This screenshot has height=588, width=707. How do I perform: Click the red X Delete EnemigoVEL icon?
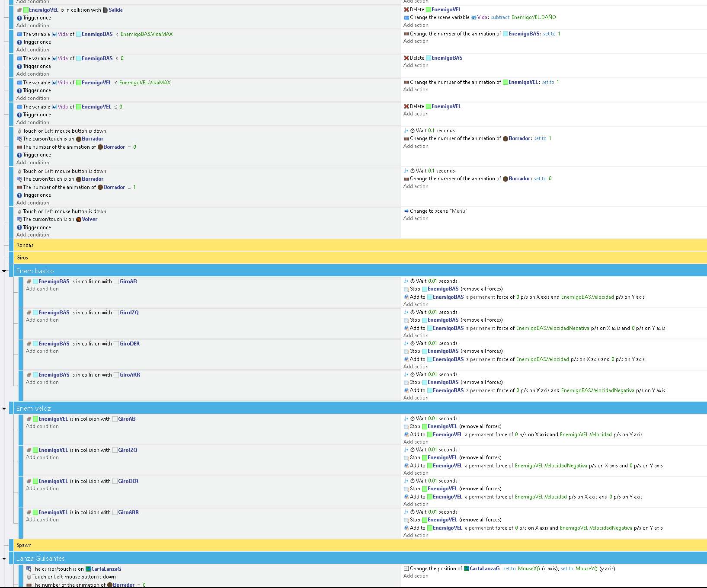tap(406, 9)
